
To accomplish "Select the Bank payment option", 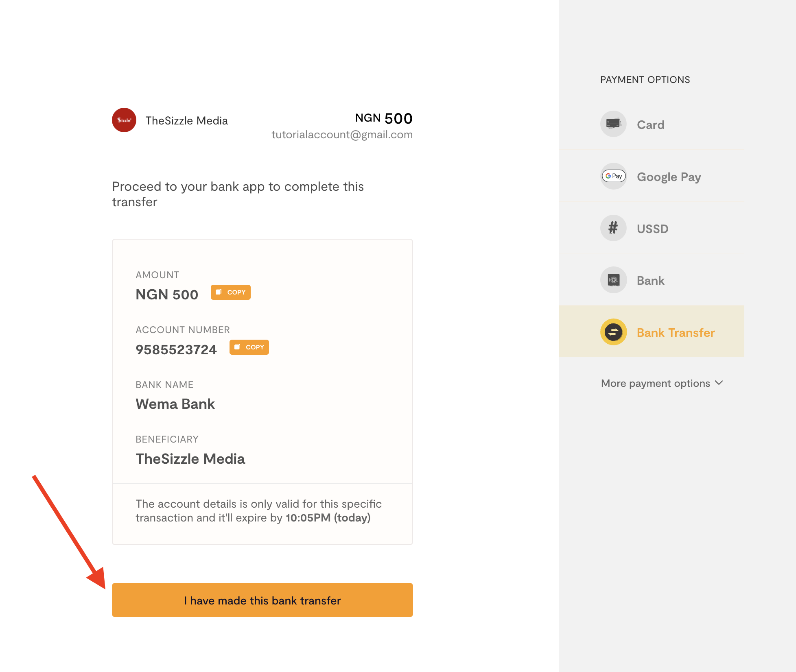I will click(650, 281).
